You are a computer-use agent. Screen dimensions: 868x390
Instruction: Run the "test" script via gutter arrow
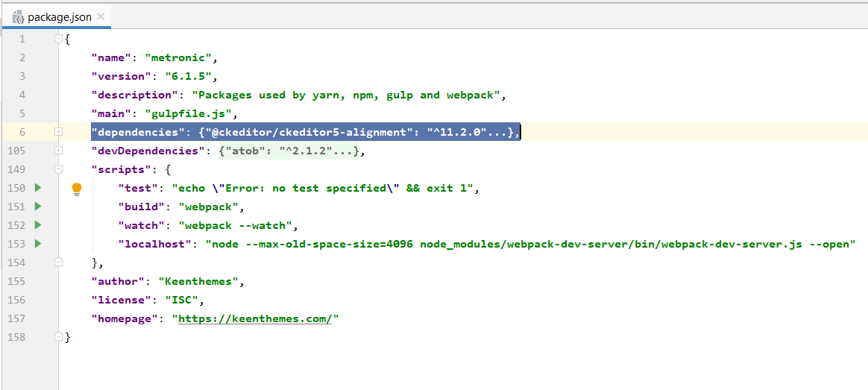(x=37, y=187)
